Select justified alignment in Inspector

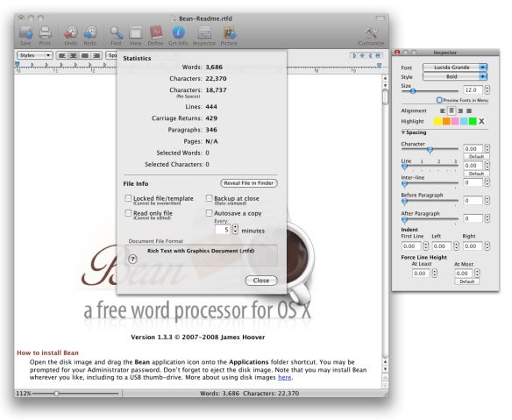(x=469, y=111)
